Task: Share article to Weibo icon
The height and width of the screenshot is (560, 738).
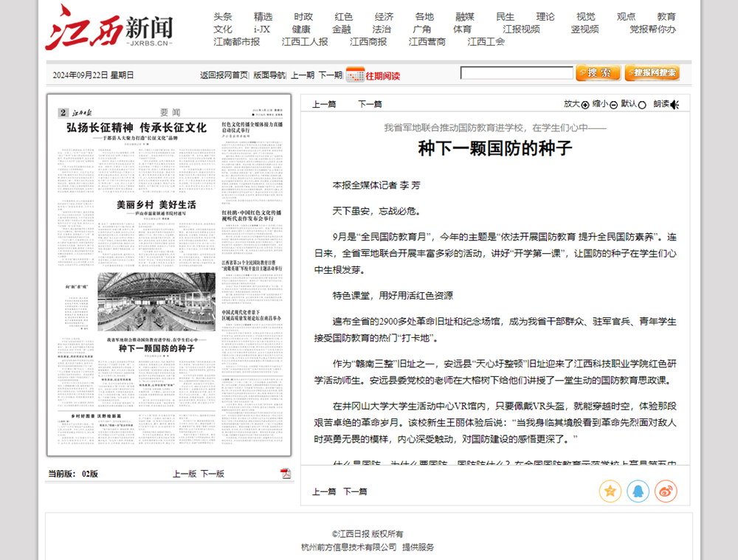Action: 666,491
